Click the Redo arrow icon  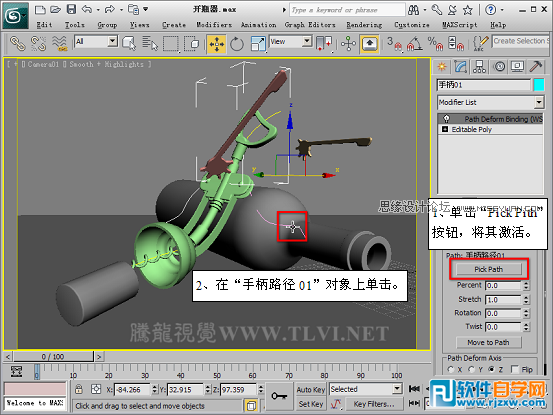[x=110, y=10]
